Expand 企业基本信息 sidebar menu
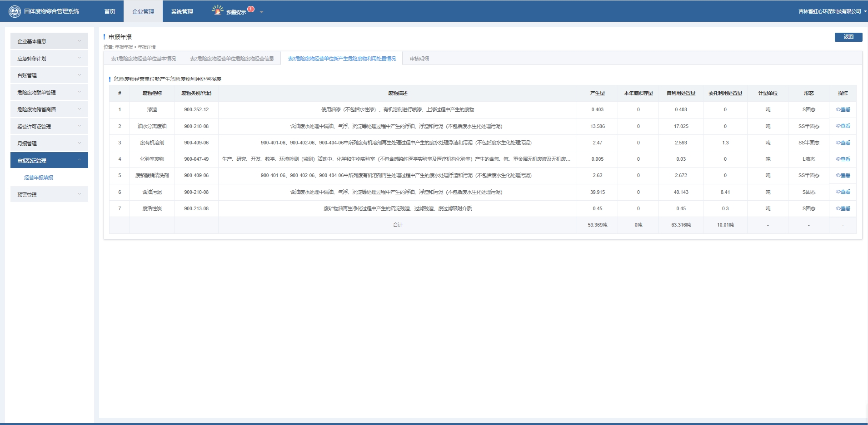868x425 pixels. [49, 41]
